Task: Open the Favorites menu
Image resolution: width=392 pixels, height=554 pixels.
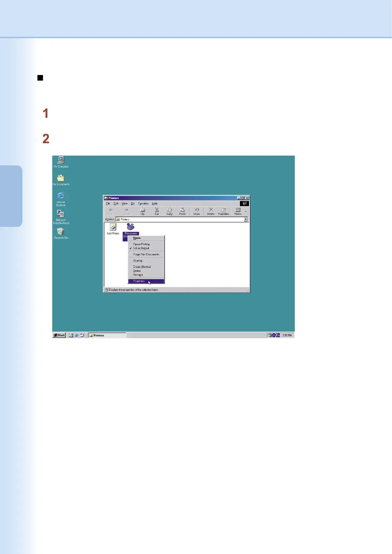Action: click(x=143, y=203)
